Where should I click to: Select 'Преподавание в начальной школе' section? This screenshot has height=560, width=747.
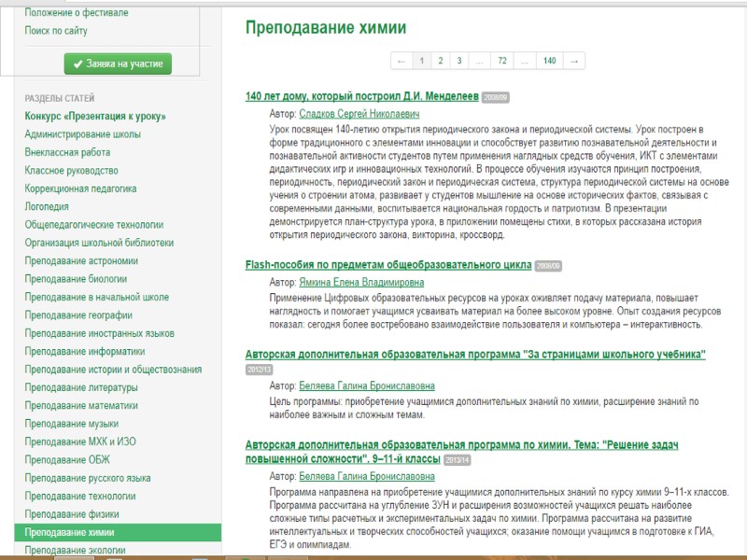[x=97, y=297]
